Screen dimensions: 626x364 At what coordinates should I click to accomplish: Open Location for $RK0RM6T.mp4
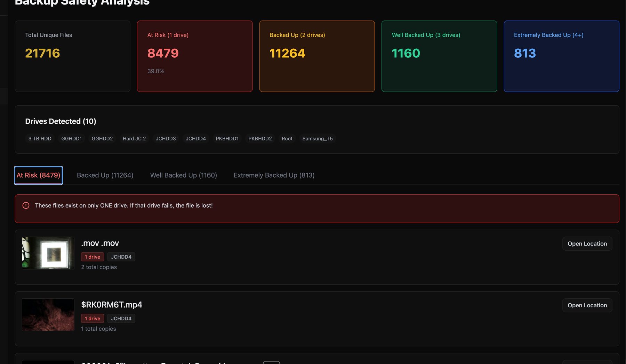tap(587, 305)
